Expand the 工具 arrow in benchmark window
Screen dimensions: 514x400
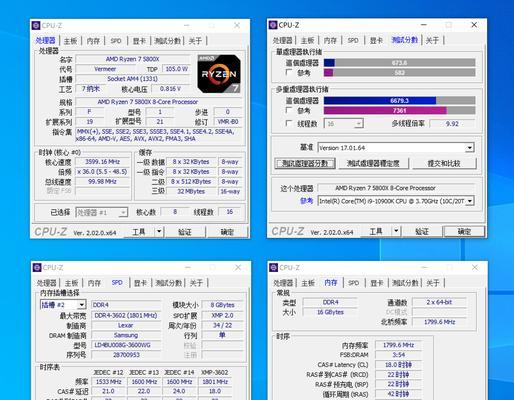click(396, 231)
